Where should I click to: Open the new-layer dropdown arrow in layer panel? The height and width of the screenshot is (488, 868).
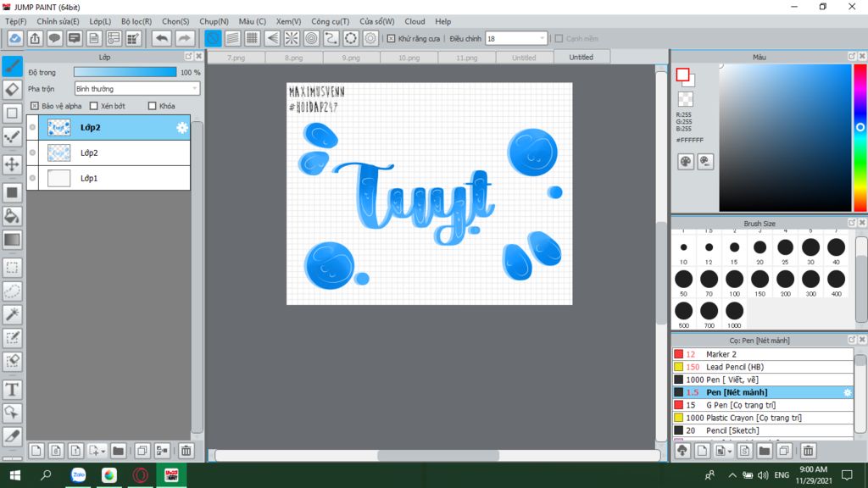click(x=103, y=452)
